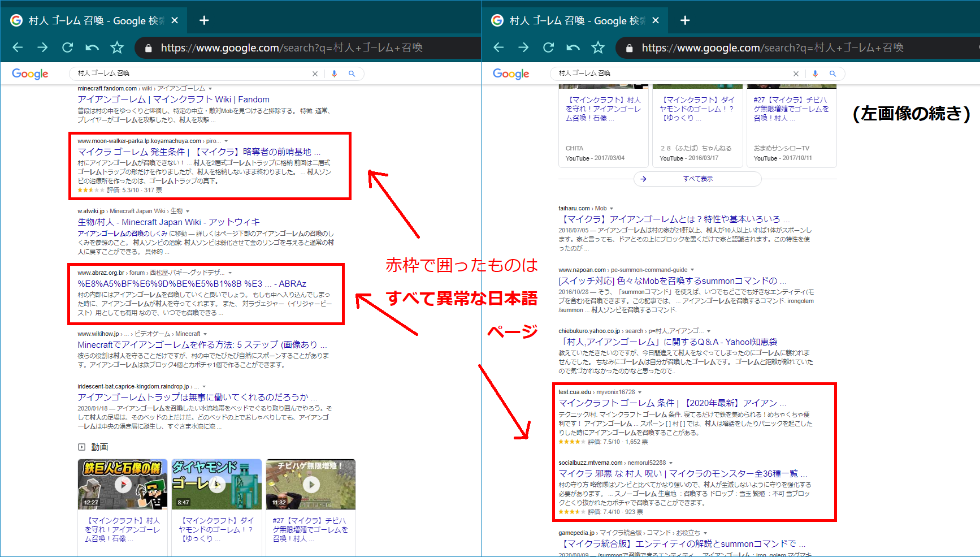
Task: Open a new tab in right browser window
Action: [685, 20]
